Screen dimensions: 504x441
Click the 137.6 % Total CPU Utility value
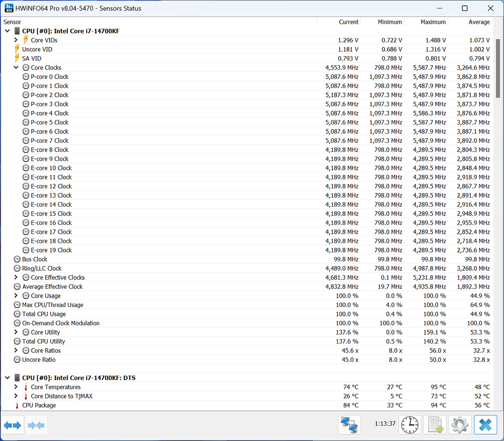tap(347, 342)
